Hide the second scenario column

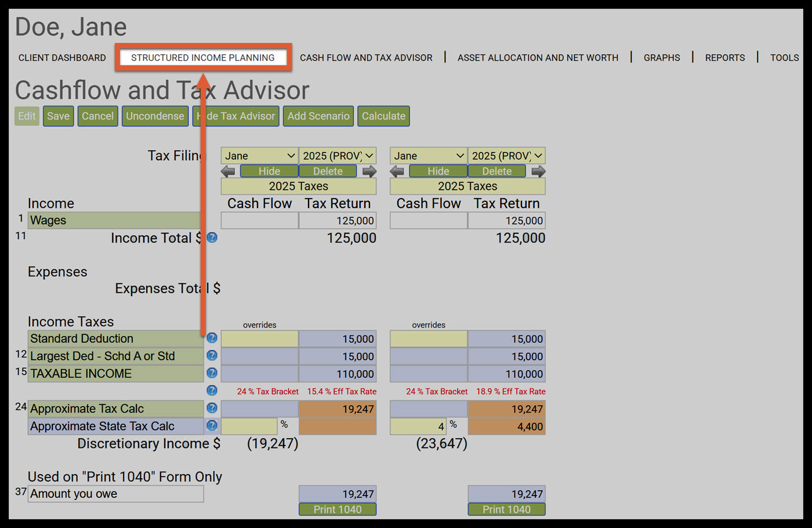pyautogui.click(x=438, y=171)
